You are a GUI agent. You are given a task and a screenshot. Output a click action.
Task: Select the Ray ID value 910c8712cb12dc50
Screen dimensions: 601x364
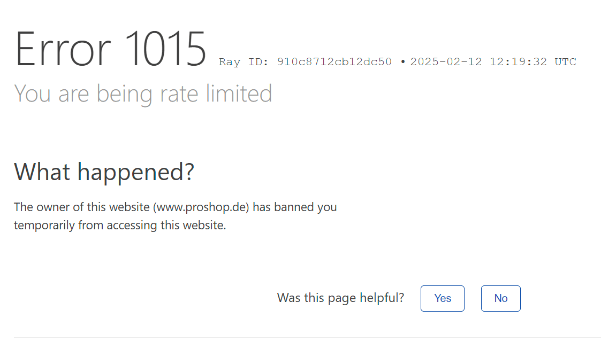pyautogui.click(x=334, y=62)
